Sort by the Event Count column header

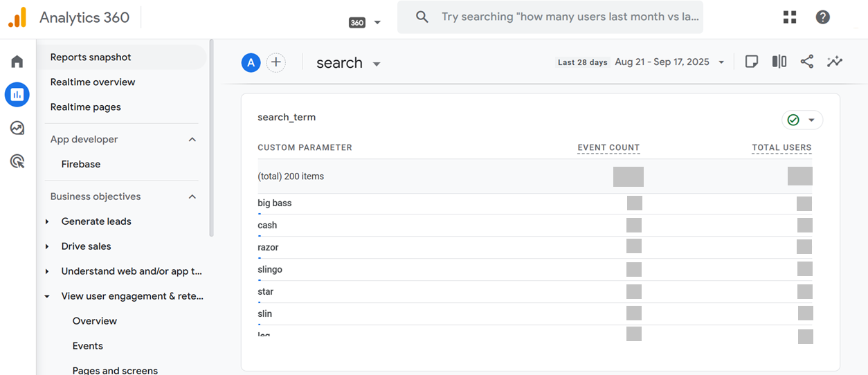[608, 147]
